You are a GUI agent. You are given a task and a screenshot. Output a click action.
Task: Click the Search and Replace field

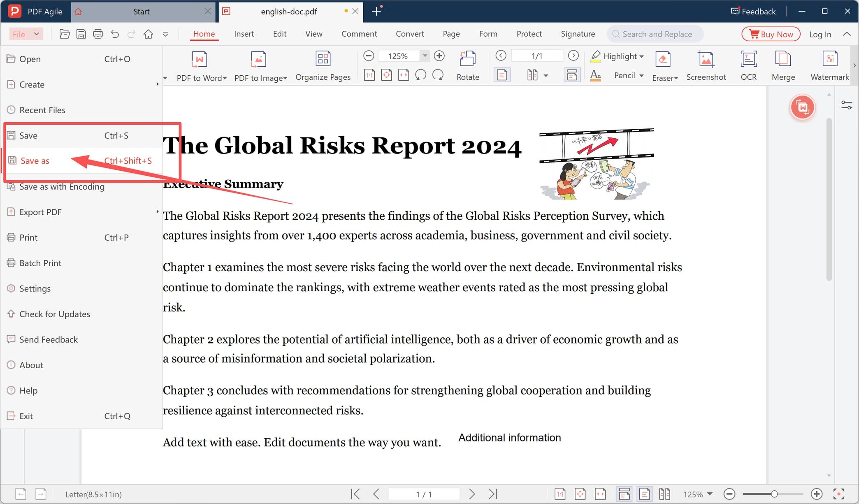[655, 34]
